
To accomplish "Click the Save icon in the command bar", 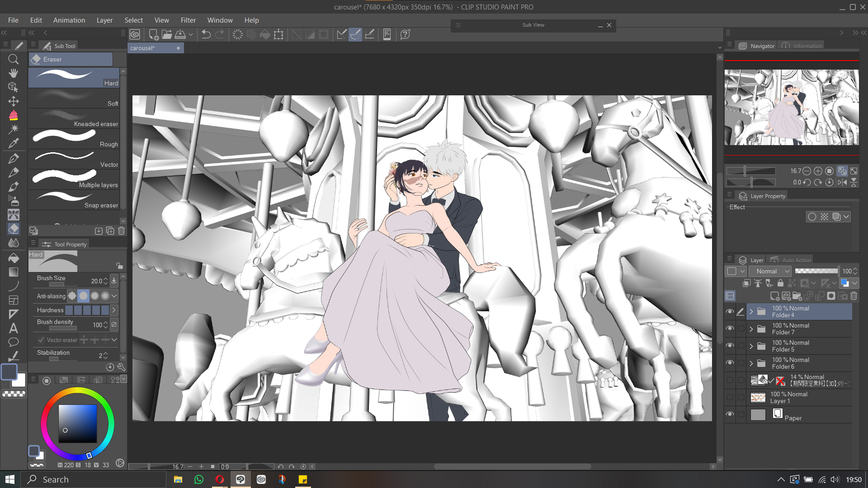I will [180, 34].
